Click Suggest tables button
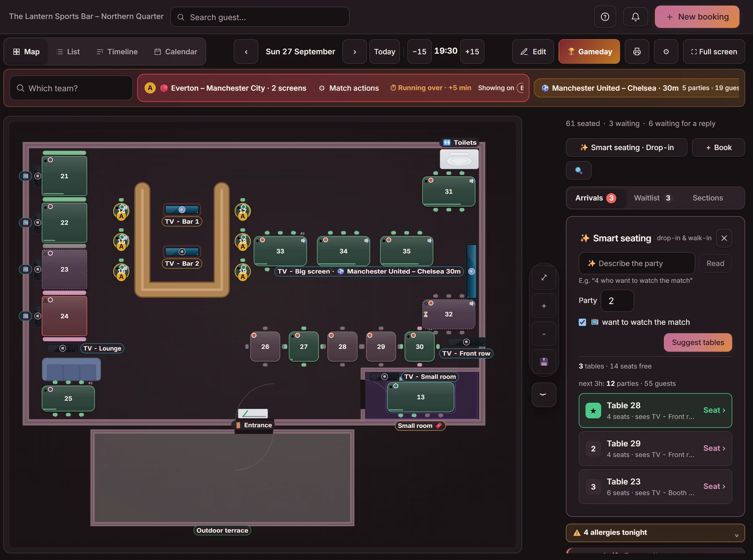Image resolution: width=753 pixels, height=560 pixels. pos(698,342)
